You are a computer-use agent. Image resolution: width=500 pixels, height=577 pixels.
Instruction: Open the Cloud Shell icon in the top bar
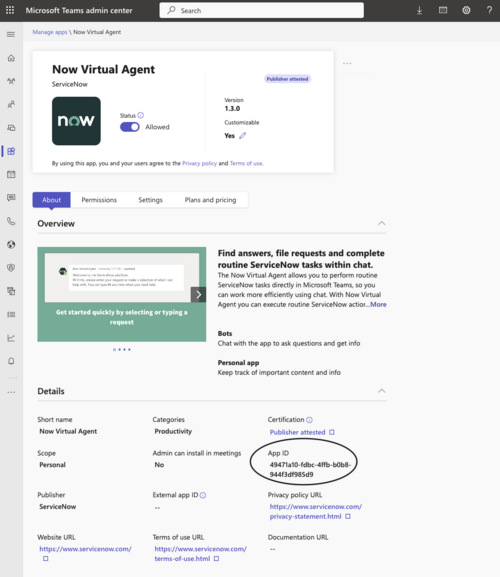443,10
